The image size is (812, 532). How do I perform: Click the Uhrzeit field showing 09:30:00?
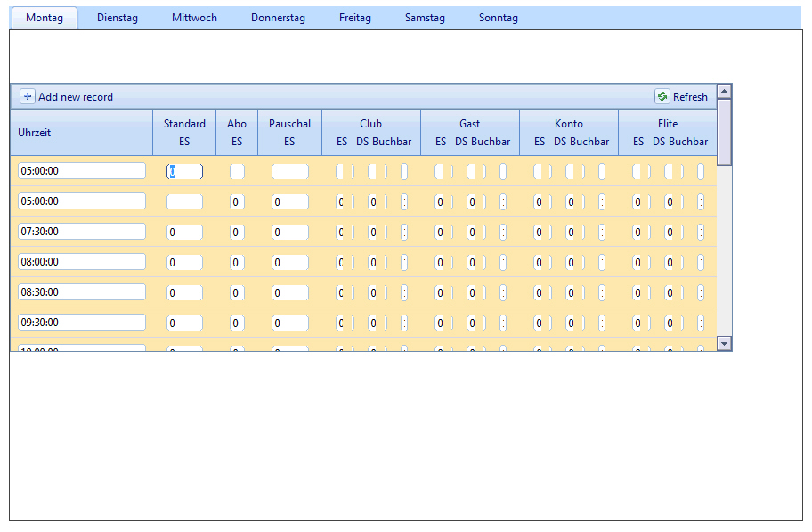pos(82,322)
